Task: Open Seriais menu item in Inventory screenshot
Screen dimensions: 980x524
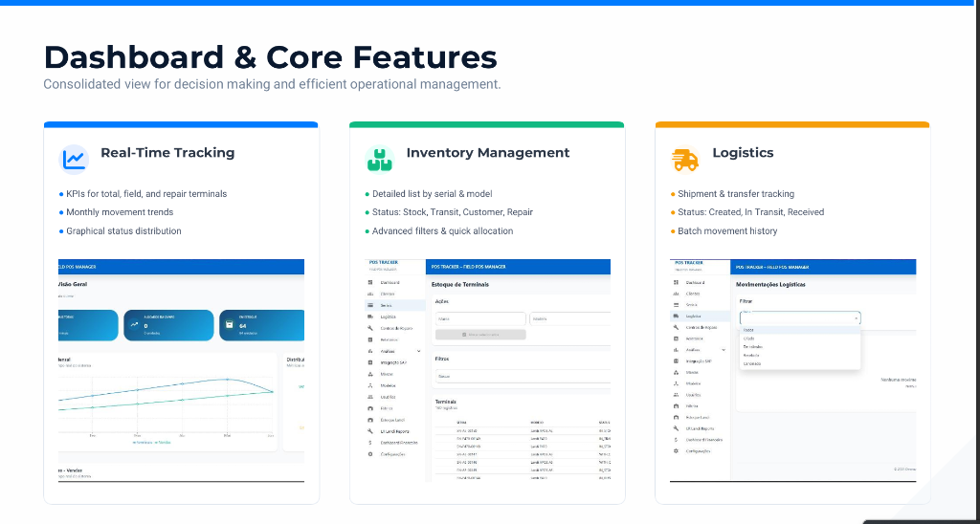Action: (395, 305)
